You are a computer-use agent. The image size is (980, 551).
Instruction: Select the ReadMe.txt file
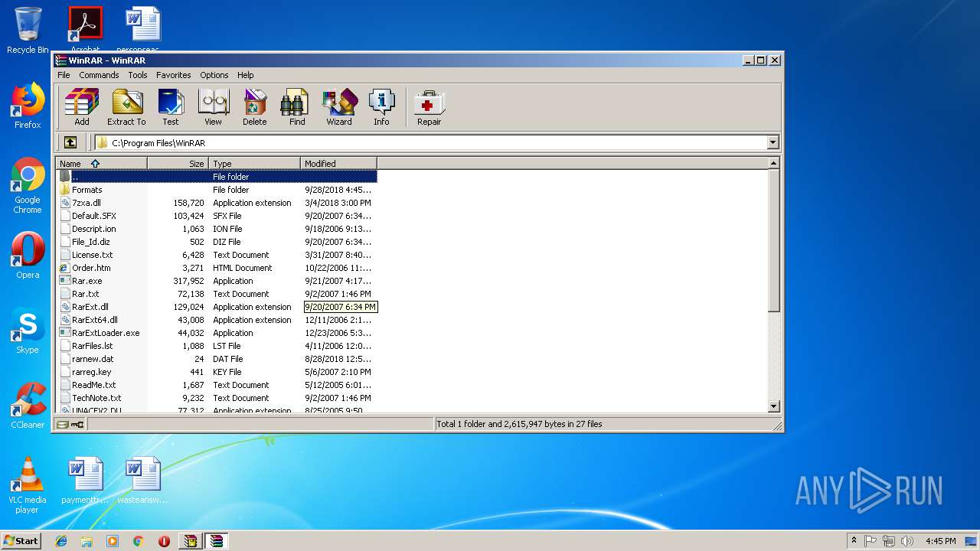click(218, 385)
